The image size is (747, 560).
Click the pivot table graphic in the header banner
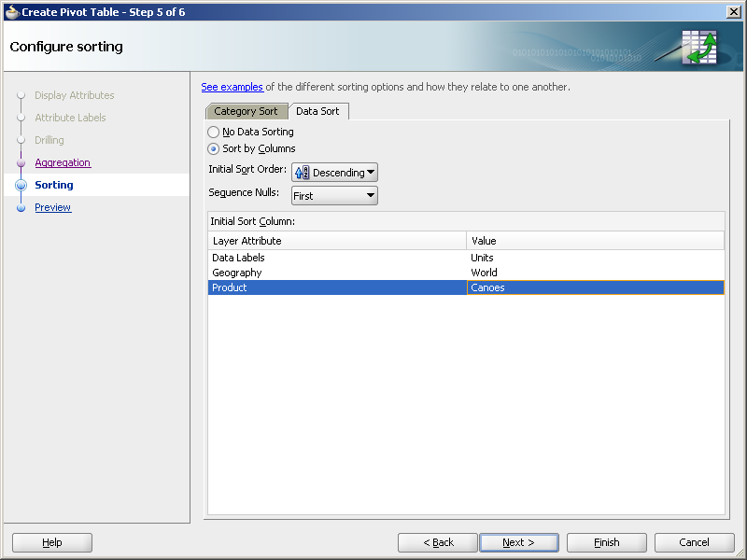(x=698, y=45)
